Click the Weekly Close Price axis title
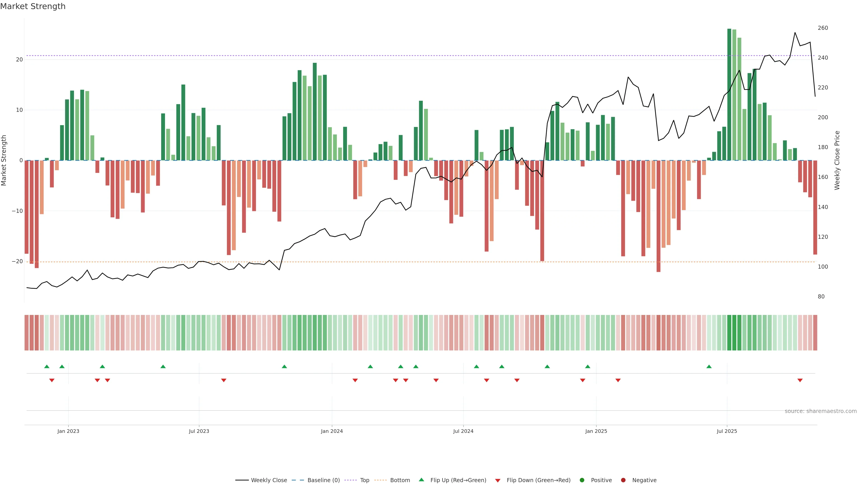Screen dimensions: 868x488 coord(837,160)
